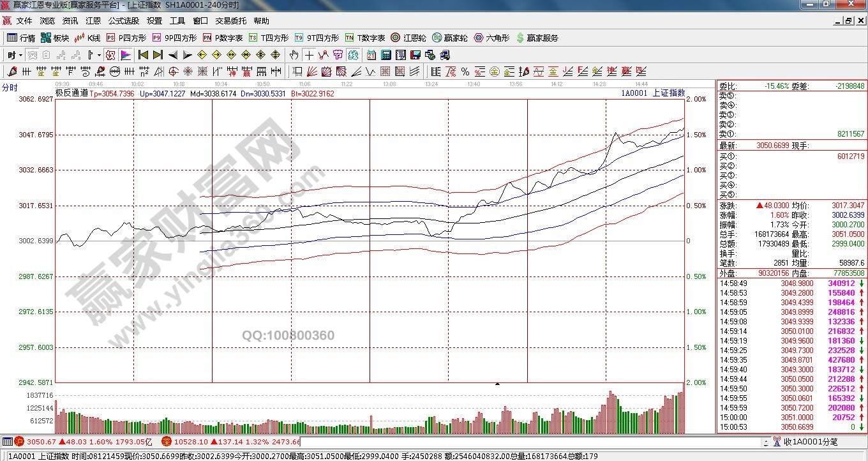Click the save floppy-disk icon
868x461 pixels.
pos(415,55)
